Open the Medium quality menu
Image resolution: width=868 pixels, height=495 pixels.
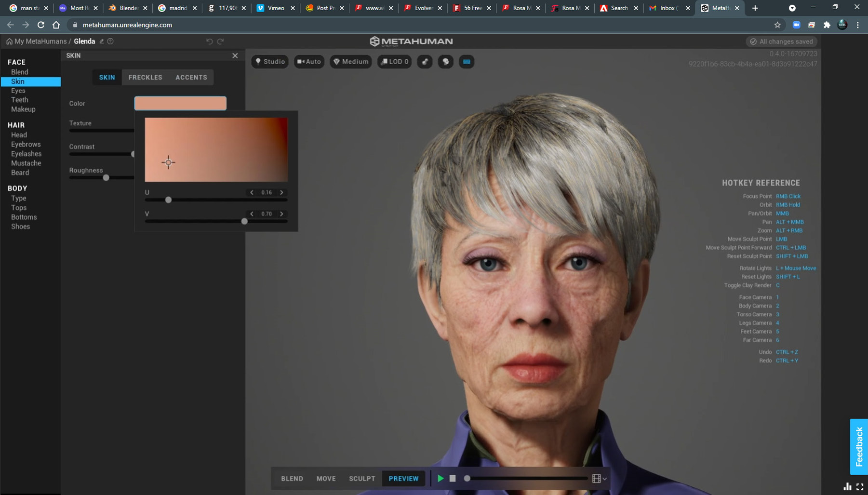(351, 62)
